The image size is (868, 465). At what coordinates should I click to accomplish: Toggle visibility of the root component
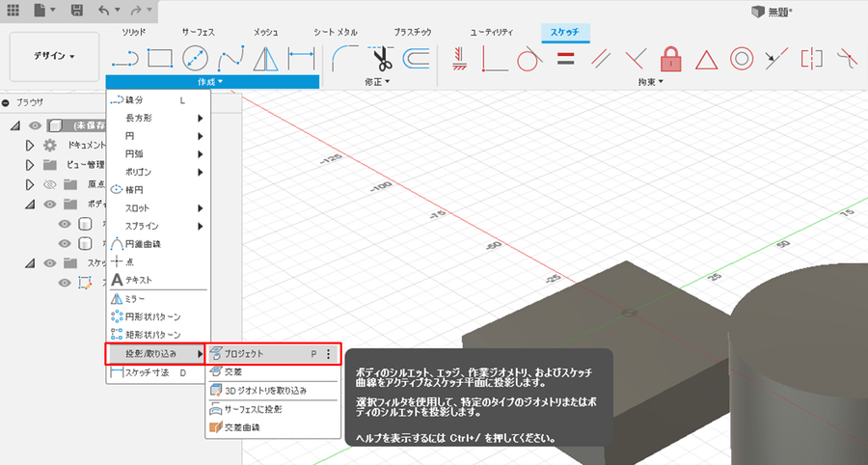coord(36,126)
